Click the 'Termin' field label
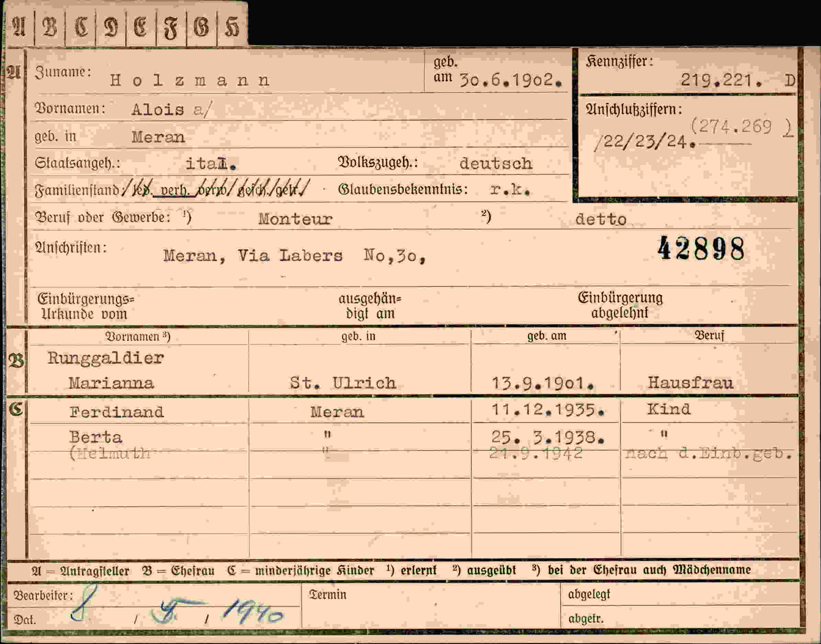 (x=327, y=595)
